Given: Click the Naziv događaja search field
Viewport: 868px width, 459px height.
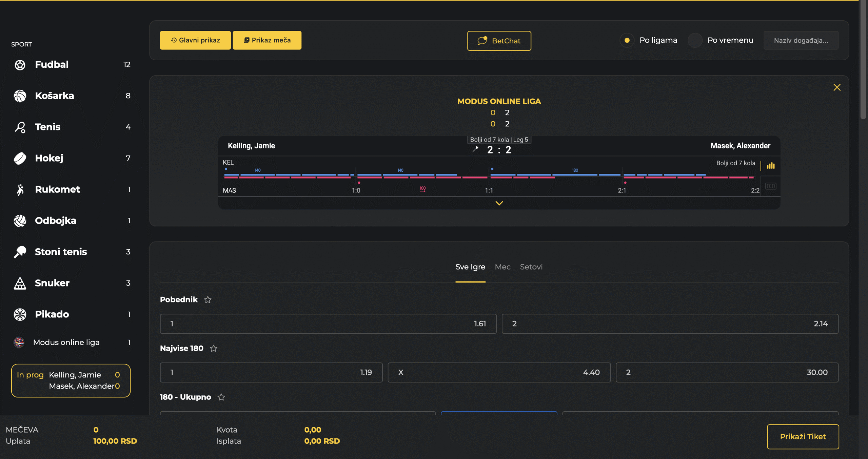Looking at the screenshot, I should [801, 41].
